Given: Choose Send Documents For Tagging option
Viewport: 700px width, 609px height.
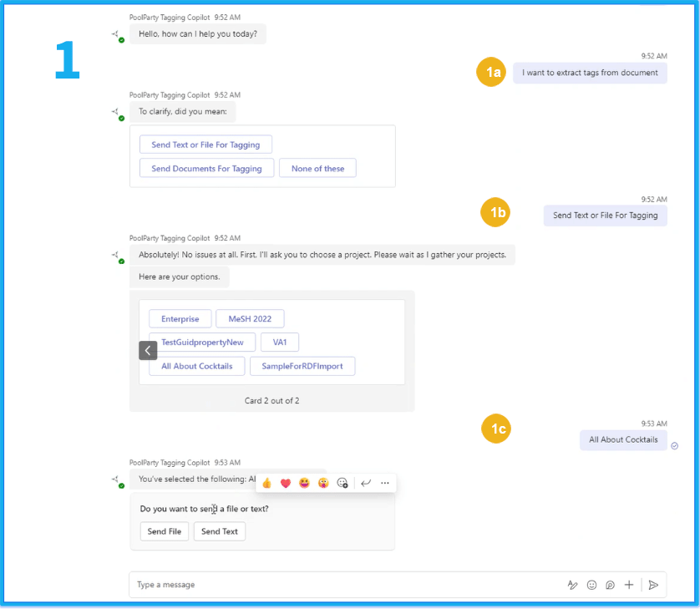Looking at the screenshot, I should (206, 168).
